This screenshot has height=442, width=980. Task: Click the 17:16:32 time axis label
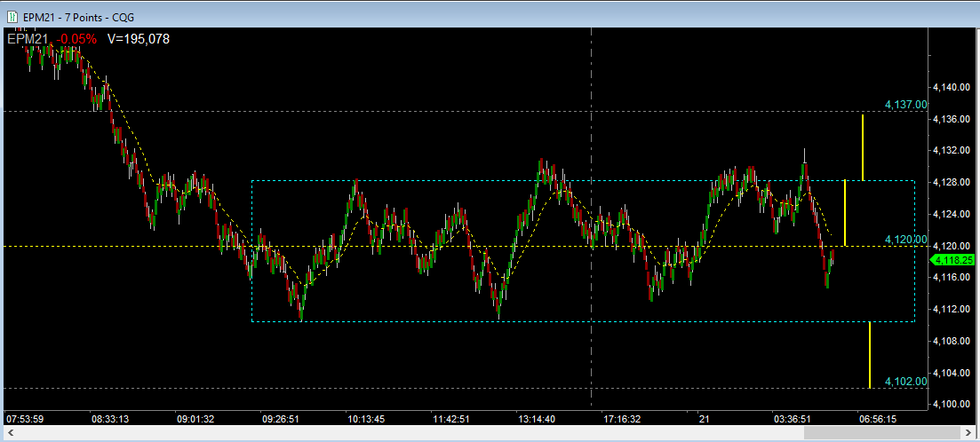pyautogui.click(x=621, y=418)
